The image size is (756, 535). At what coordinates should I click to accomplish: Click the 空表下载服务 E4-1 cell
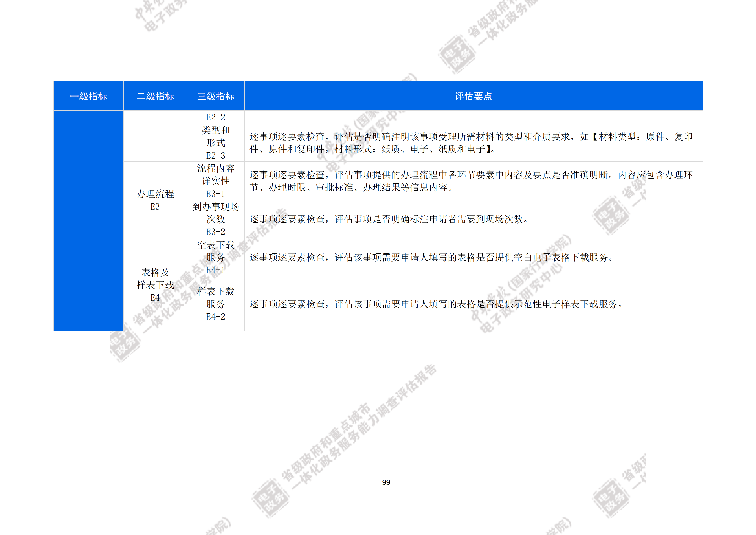pos(216,257)
